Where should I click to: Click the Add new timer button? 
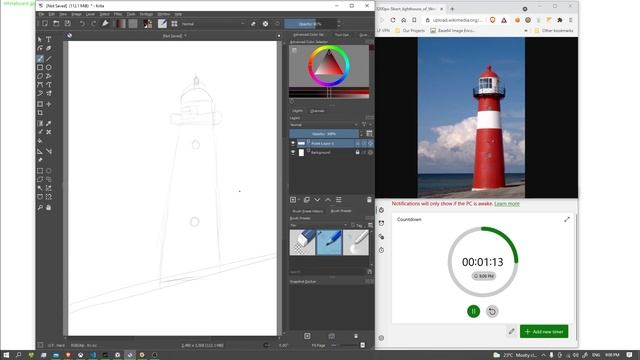tap(544, 331)
